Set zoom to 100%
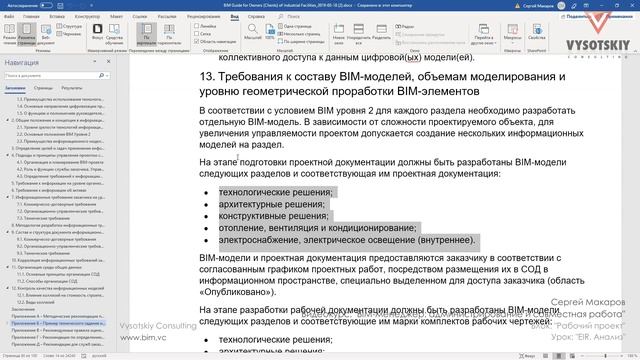The width and height of the screenshot is (640, 360). [270, 32]
